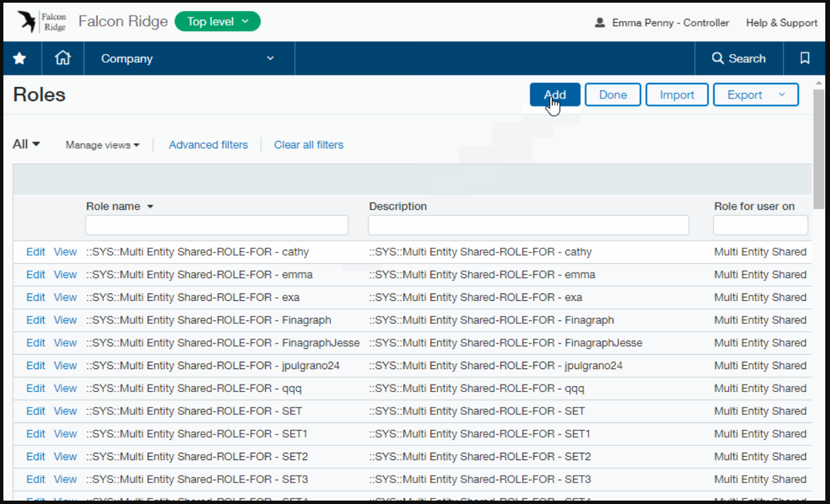
Task: Click the Add button
Action: click(555, 95)
